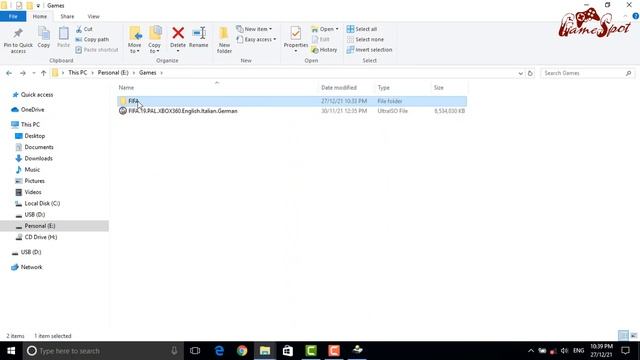640x360 pixels.
Task: Switch to the Home ribbon tab
Action: pos(40,16)
